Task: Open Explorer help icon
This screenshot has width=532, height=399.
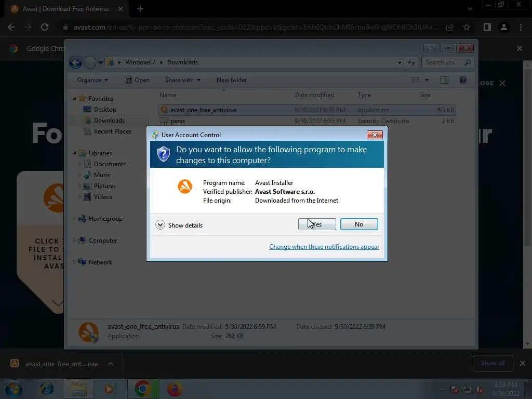Action: pyautogui.click(x=462, y=80)
